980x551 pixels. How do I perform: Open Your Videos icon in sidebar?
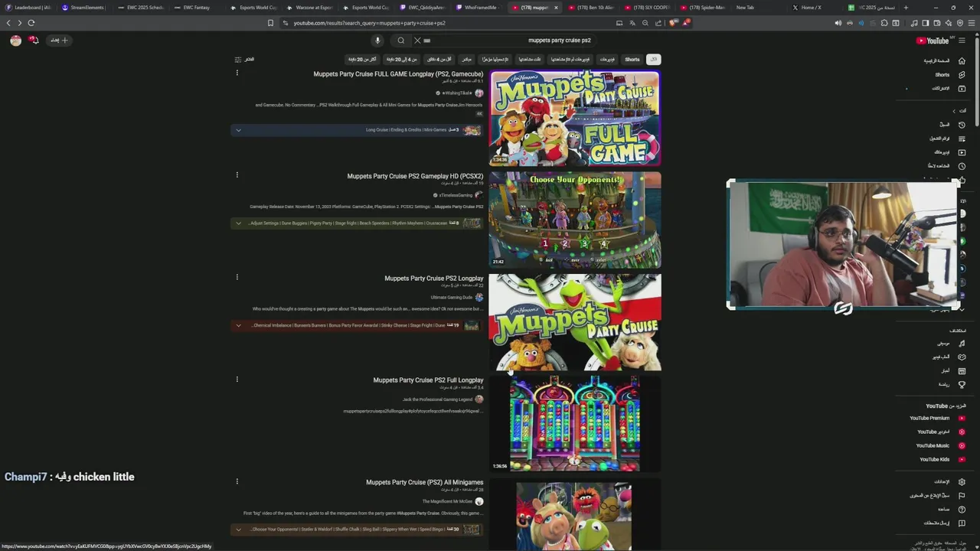click(962, 152)
